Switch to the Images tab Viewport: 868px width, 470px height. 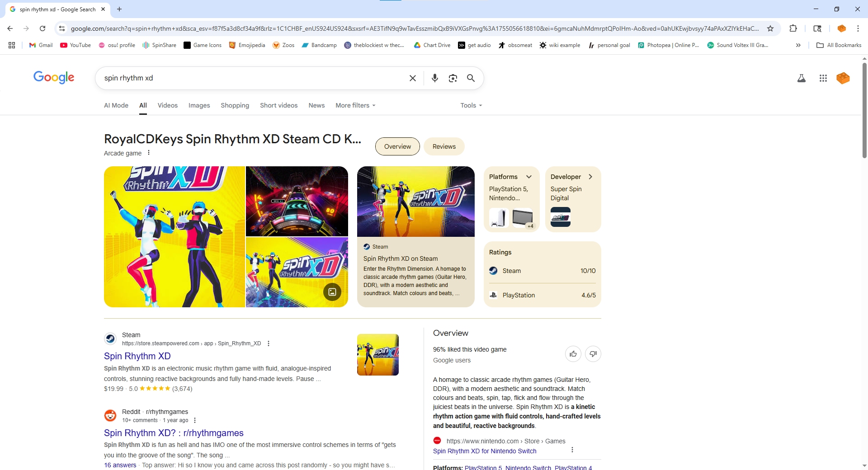coord(199,105)
